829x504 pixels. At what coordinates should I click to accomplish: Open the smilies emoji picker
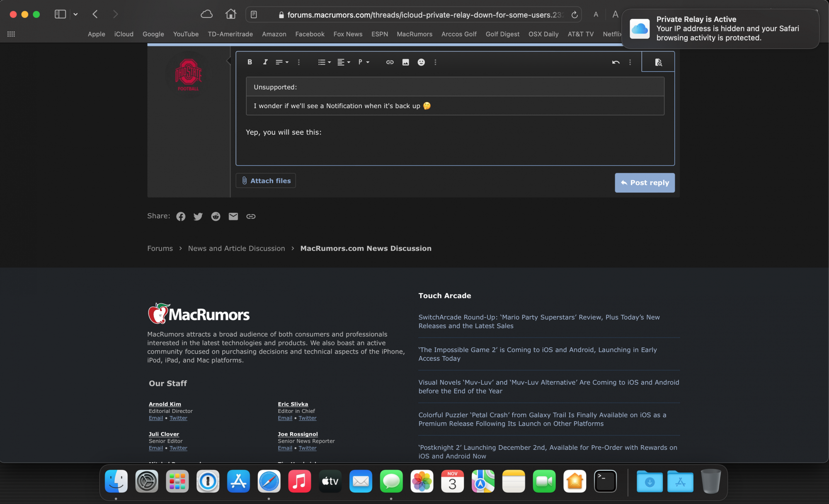pos(421,62)
